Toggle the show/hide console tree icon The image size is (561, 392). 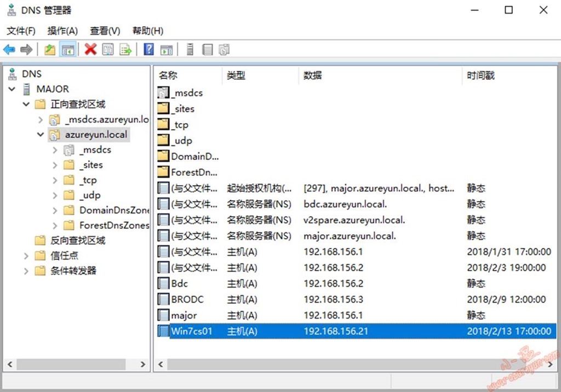pos(68,49)
